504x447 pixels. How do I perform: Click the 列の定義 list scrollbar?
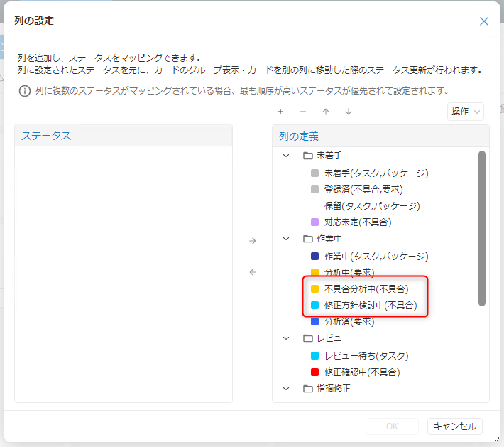tap(482, 227)
